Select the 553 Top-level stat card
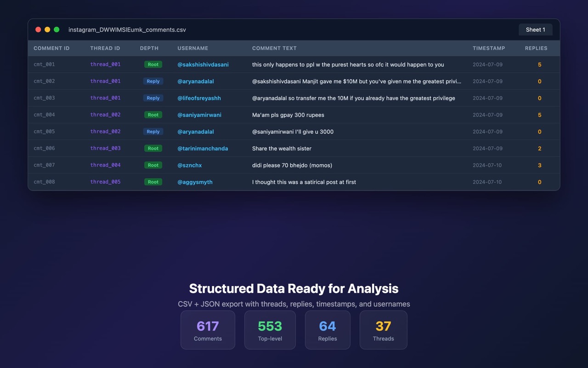The height and width of the screenshot is (368, 588). click(270, 330)
